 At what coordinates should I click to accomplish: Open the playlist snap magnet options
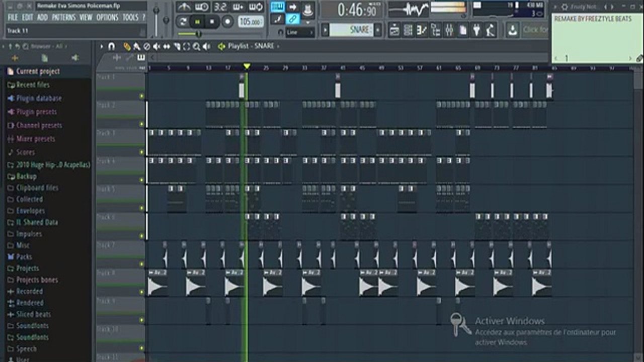point(112,46)
